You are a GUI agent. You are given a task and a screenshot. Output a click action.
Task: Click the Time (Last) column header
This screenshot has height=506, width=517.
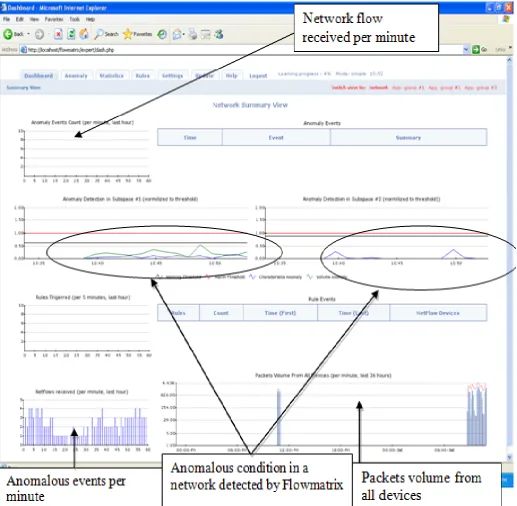353,313
